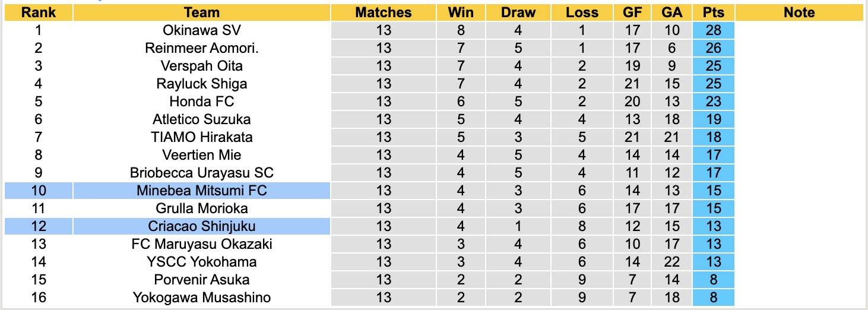Click the Pts column header
The height and width of the screenshot is (310, 868).
tap(713, 12)
